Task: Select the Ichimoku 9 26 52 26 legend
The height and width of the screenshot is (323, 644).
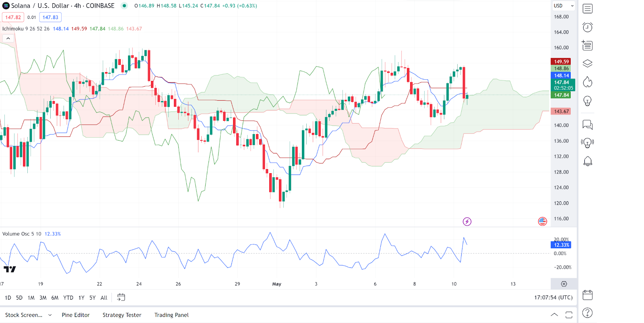Action: pyautogui.click(x=26, y=29)
